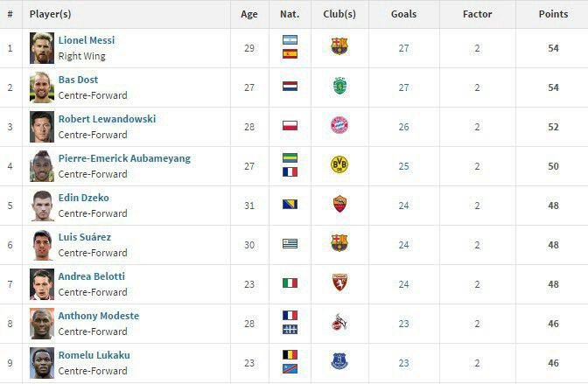Click the FC Barcelona crest in Messi's row
This screenshot has height=384, width=588.
[x=339, y=46]
